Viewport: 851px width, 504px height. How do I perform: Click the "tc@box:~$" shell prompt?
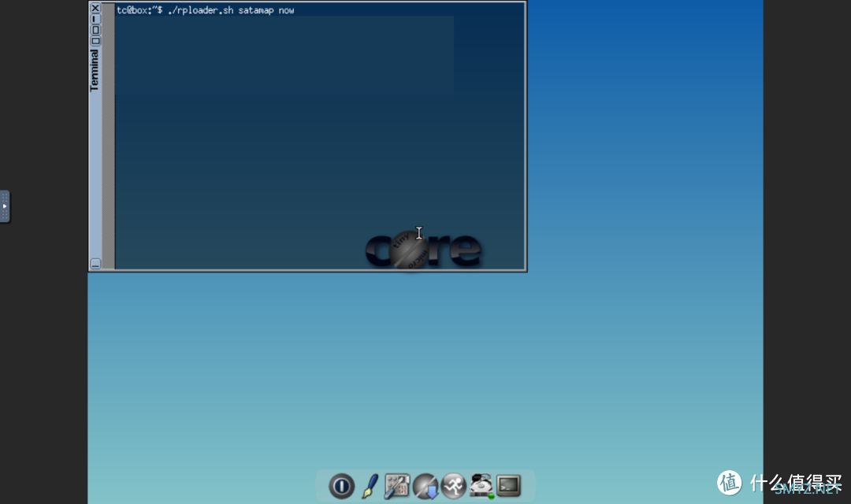click(x=139, y=10)
